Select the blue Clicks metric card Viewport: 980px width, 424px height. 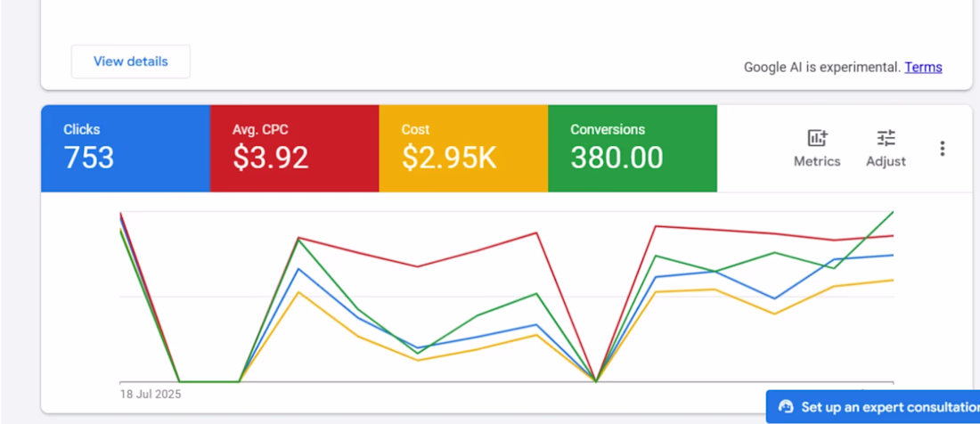pos(126,149)
